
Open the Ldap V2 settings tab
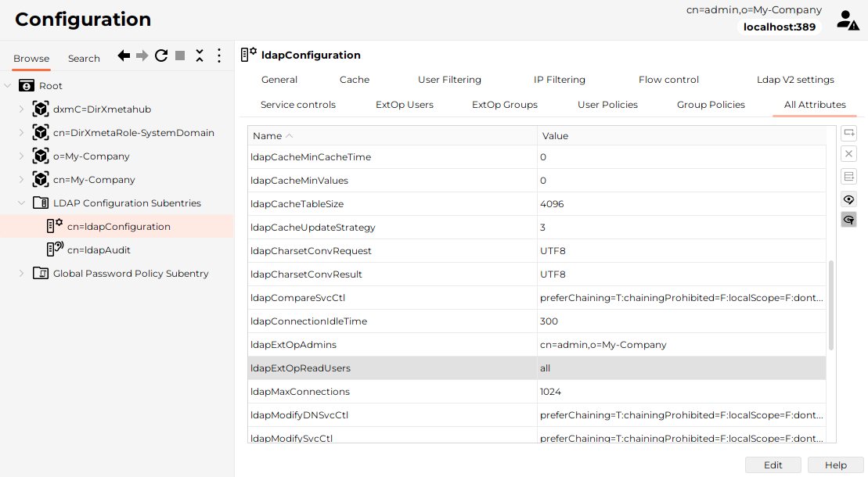click(795, 80)
